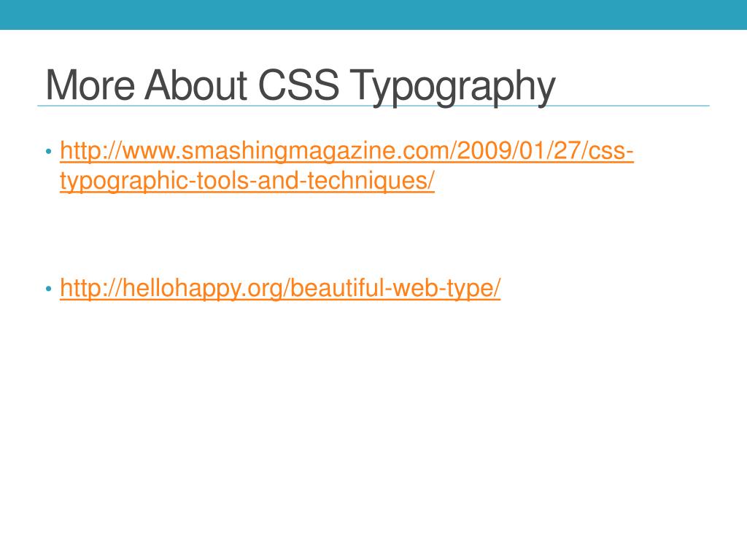Click the teal header bar

point(373,15)
